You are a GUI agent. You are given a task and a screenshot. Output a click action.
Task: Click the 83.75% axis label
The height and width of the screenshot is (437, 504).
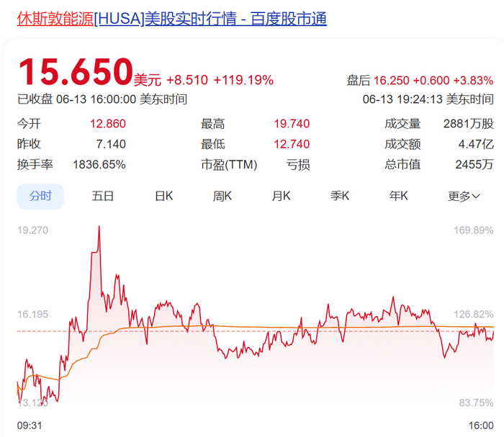[476, 402]
